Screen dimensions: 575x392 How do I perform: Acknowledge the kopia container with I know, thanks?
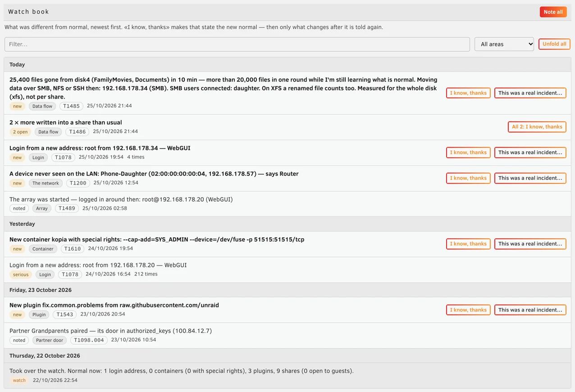[x=468, y=243]
